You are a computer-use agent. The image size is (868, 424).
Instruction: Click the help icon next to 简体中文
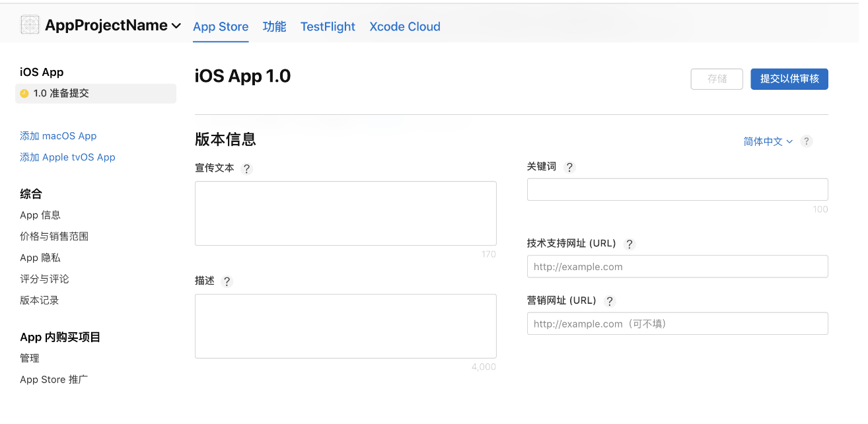pos(807,141)
